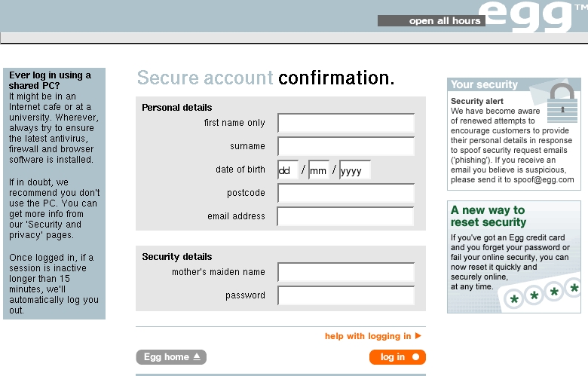Click the Egg home button
This screenshot has height=376, width=588.
click(171, 357)
